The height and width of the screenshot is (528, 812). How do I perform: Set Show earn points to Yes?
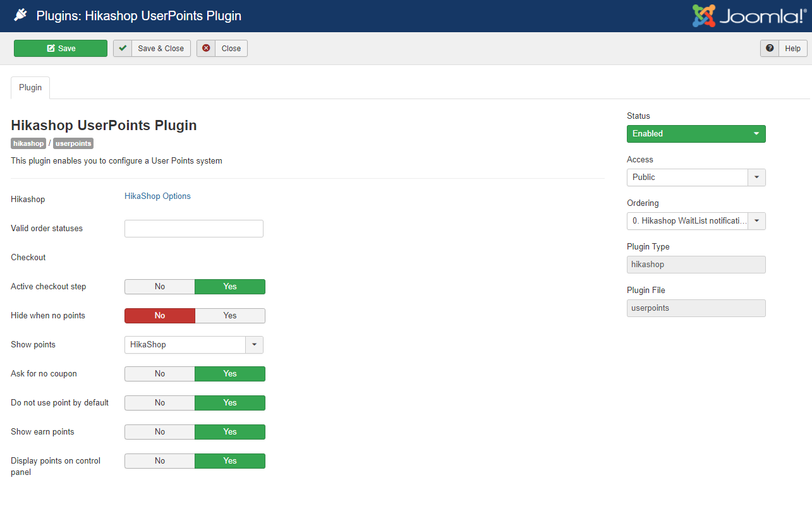230,432
